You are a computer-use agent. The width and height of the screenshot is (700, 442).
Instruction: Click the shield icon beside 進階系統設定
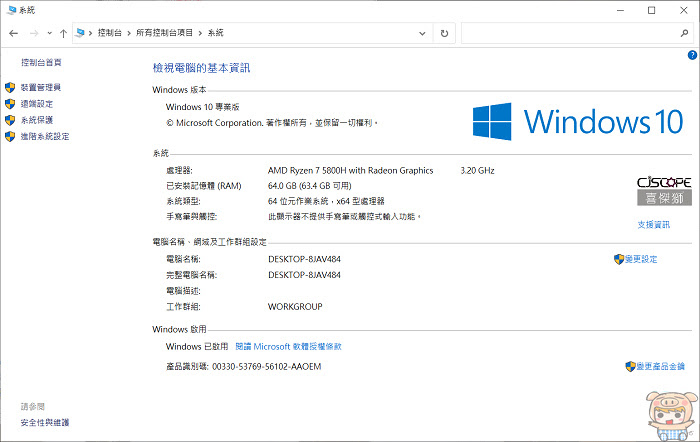pyautogui.click(x=10, y=137)
